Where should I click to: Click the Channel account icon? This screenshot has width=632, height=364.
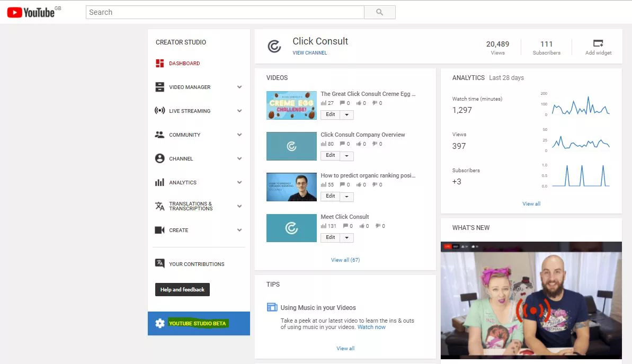pos(159,158)
